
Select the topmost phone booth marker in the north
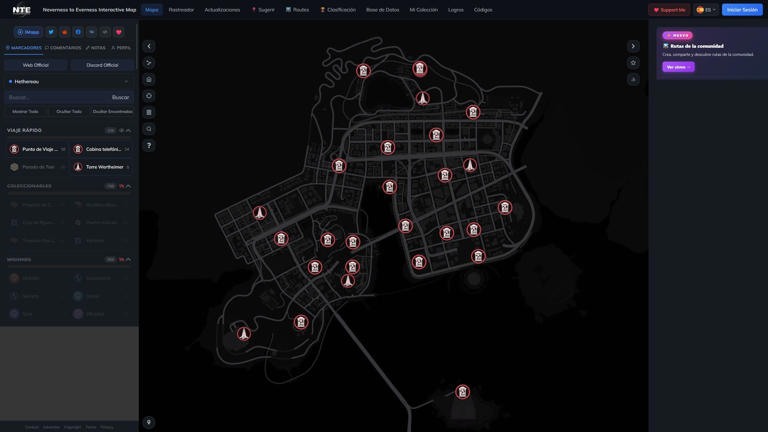[419, 69]
